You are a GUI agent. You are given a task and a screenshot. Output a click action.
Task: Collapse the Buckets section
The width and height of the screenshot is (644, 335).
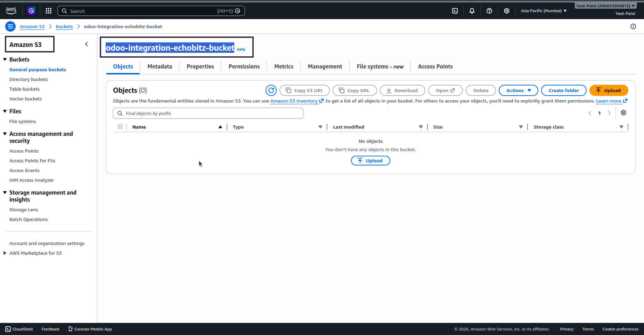click(5, 59)
